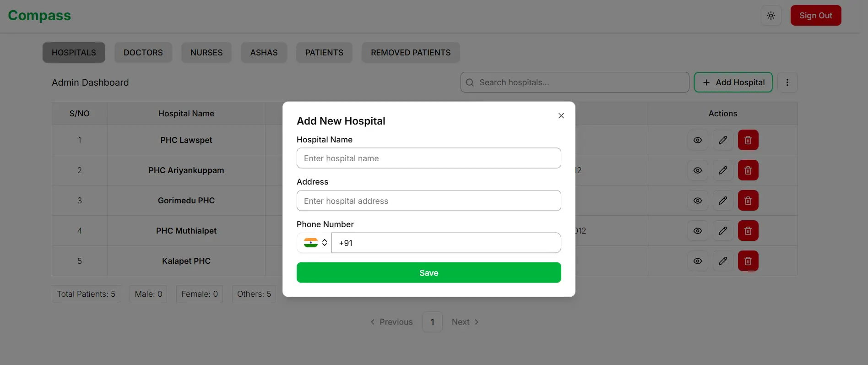
Task: Switch to the DOCTORS tab
Action: tap(143, 53)
